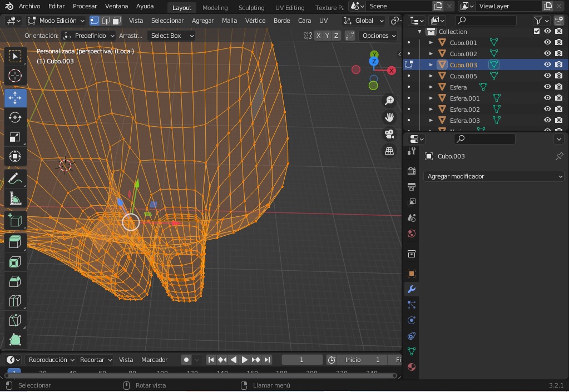Activate the Annotate pencil tool
Screen dimensions: 569x392
pos(15,179)
